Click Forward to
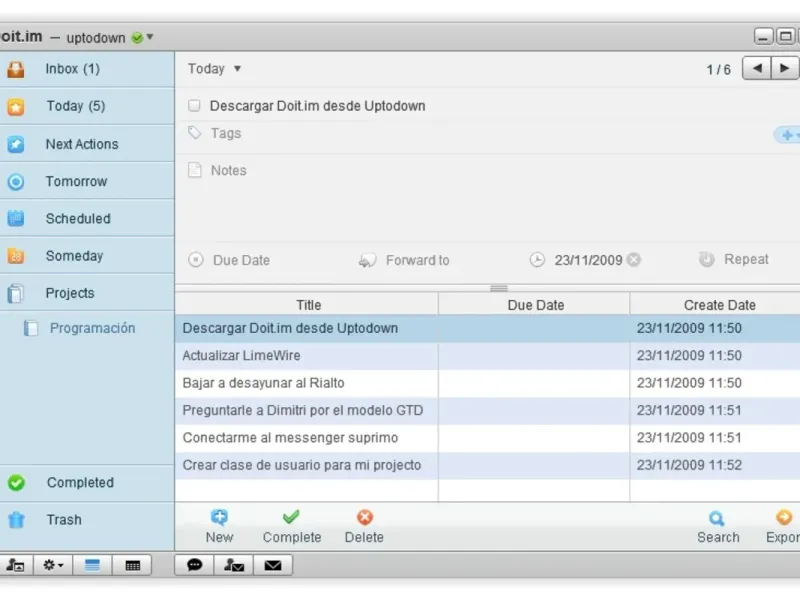Screen dimensions: 800x600 point(418,260)
